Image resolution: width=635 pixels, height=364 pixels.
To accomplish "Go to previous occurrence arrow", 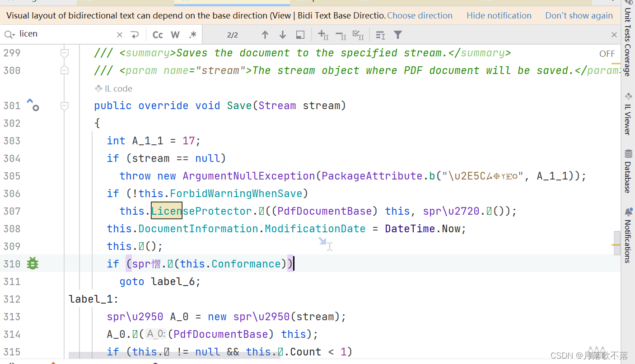I will [265, 35].
